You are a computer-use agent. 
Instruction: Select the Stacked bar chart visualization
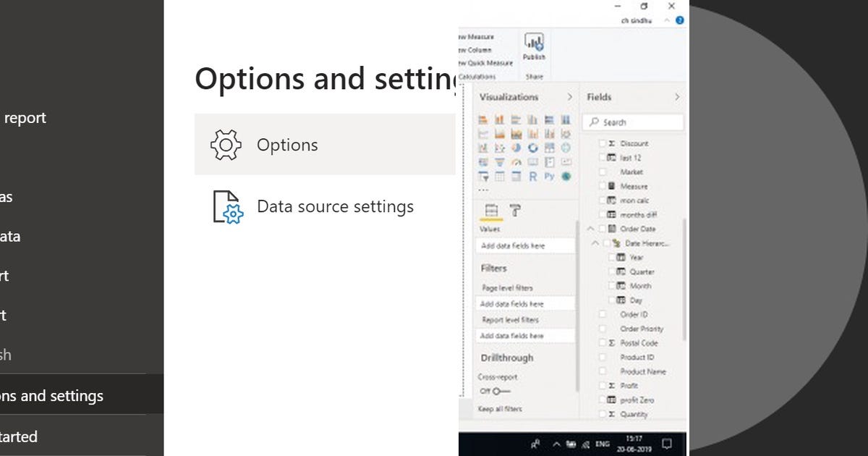tap(483, 119)
